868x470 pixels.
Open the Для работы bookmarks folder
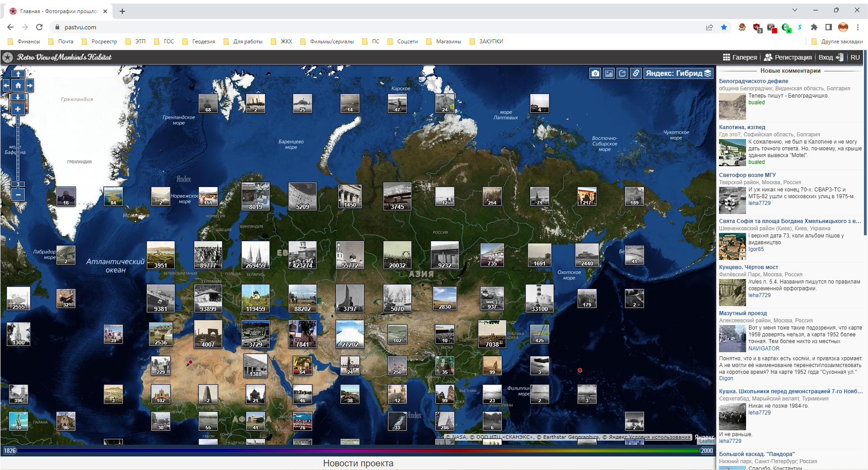pyautogui.click(x=243, y=42)
